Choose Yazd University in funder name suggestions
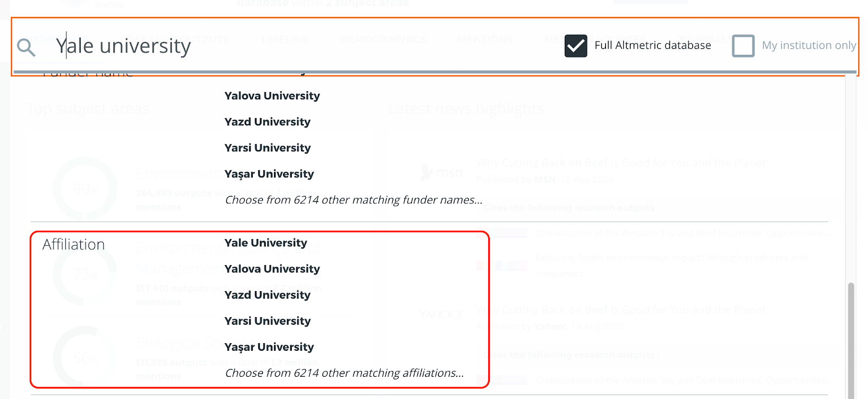Image resolution: width=868 pixels, height=399 pixels. (x=267, y=122)
